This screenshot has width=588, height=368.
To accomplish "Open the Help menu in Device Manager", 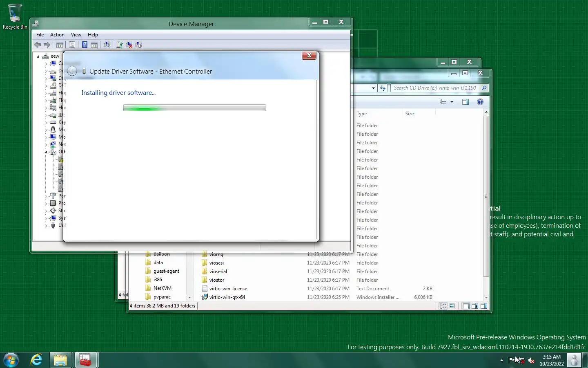I will [x=93, y=35].
